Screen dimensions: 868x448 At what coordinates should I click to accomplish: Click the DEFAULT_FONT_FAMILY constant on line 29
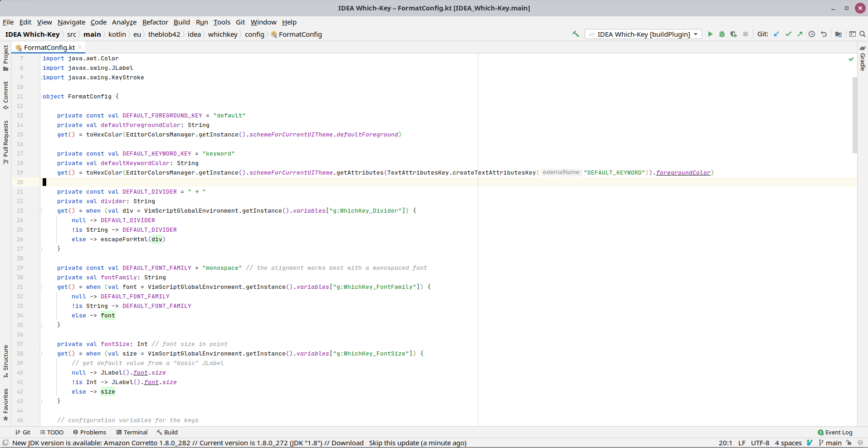click(x=157, y=268)
